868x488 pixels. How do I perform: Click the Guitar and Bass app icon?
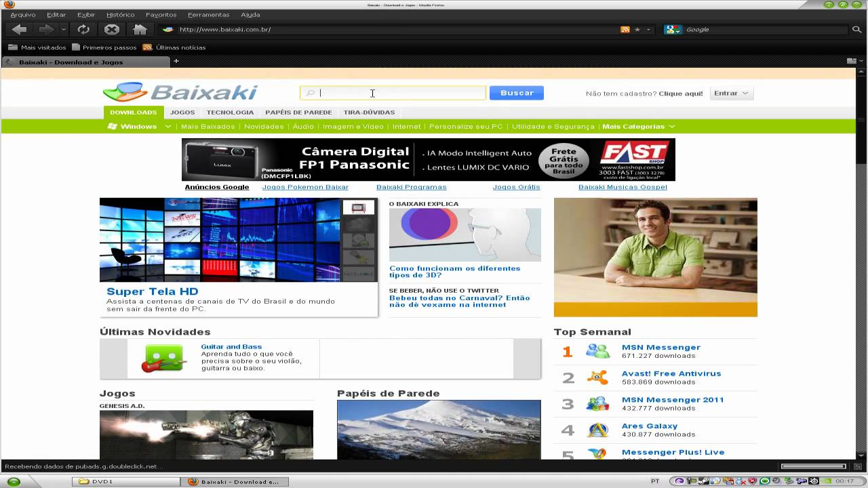pyautogui.click(x=163, y=359)
